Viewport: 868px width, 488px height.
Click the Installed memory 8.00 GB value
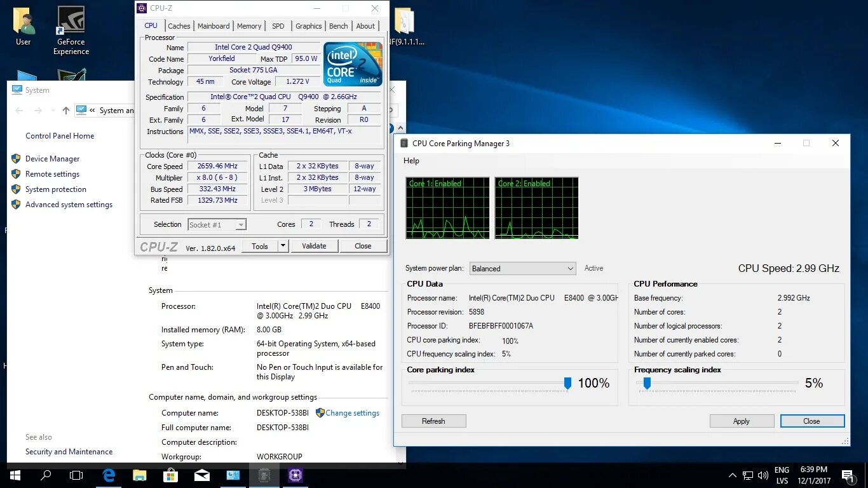coord(269,330)
